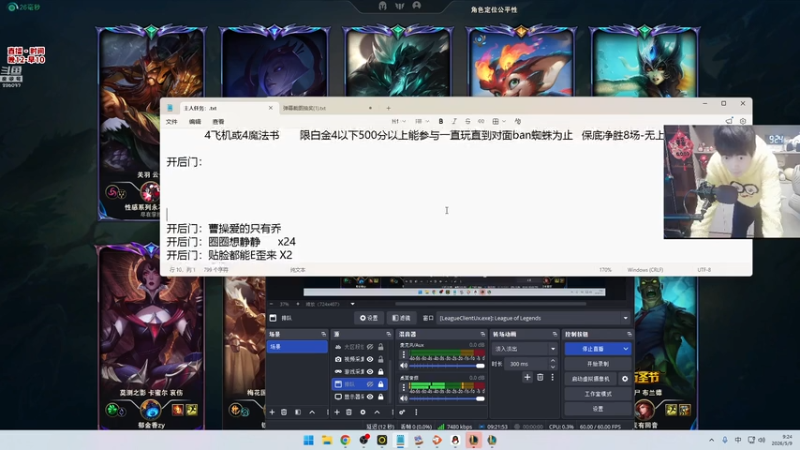This screenshot has height=450, width=800.
Task: Apply italic formatting in Notepad
Action: coord(454,121)
